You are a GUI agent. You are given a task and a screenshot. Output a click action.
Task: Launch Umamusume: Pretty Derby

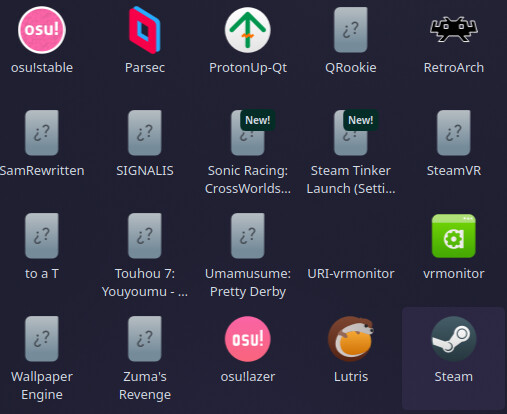[x=248, y=236]
